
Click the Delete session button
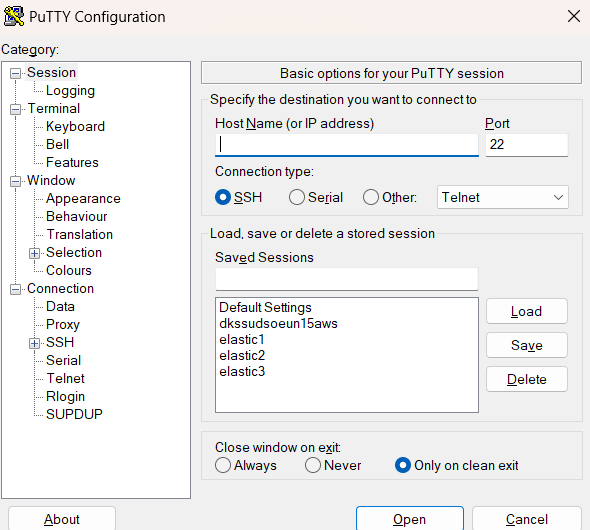526,379
